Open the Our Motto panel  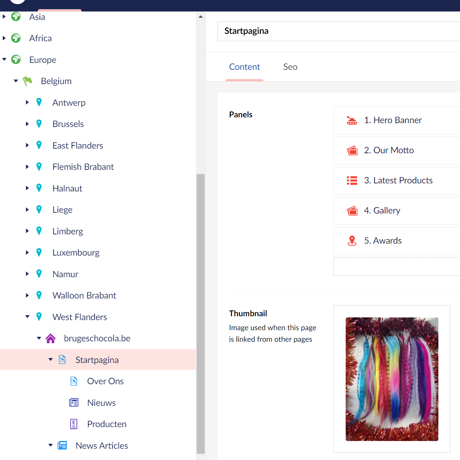point(397,150)
